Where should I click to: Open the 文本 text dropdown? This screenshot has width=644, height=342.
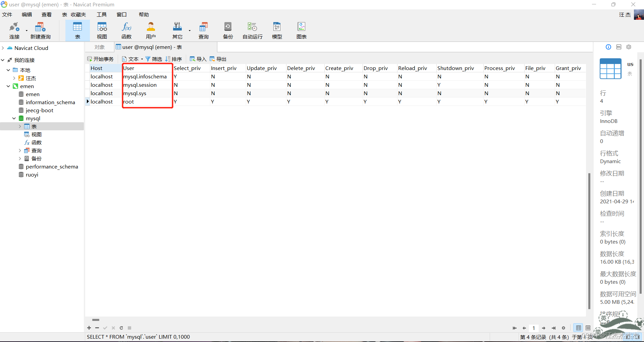coord(132,59)
